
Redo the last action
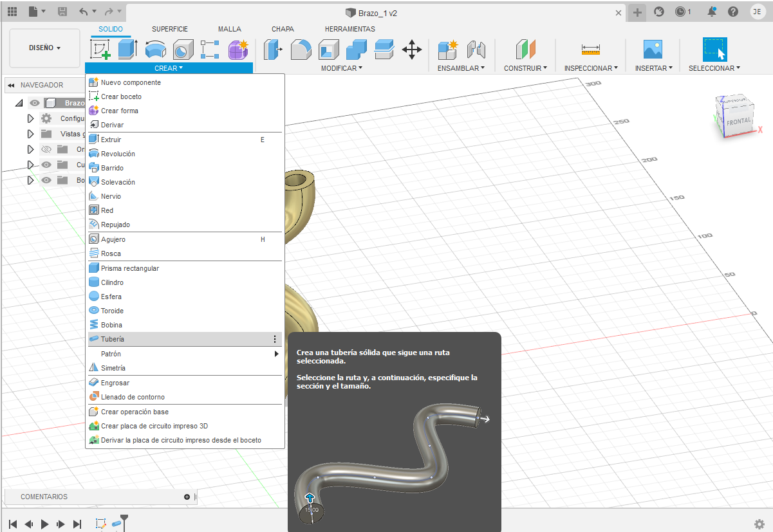point(108,12)
